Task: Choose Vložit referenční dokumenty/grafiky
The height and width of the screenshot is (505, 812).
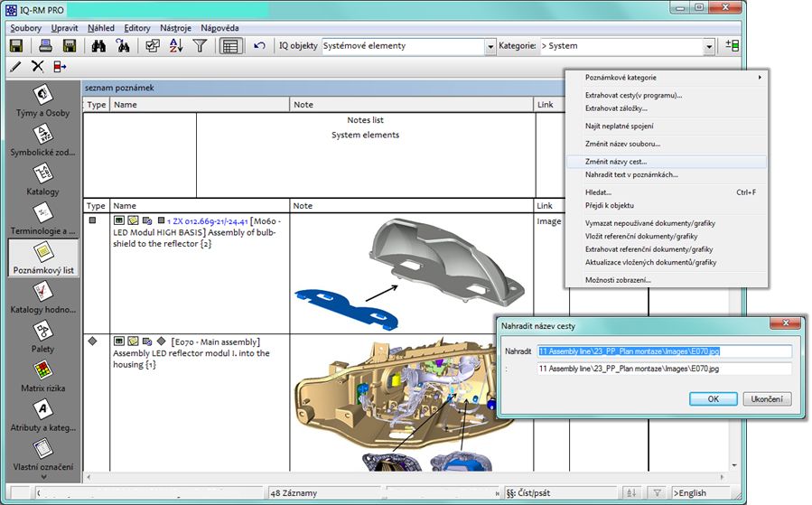Action: 666,236
